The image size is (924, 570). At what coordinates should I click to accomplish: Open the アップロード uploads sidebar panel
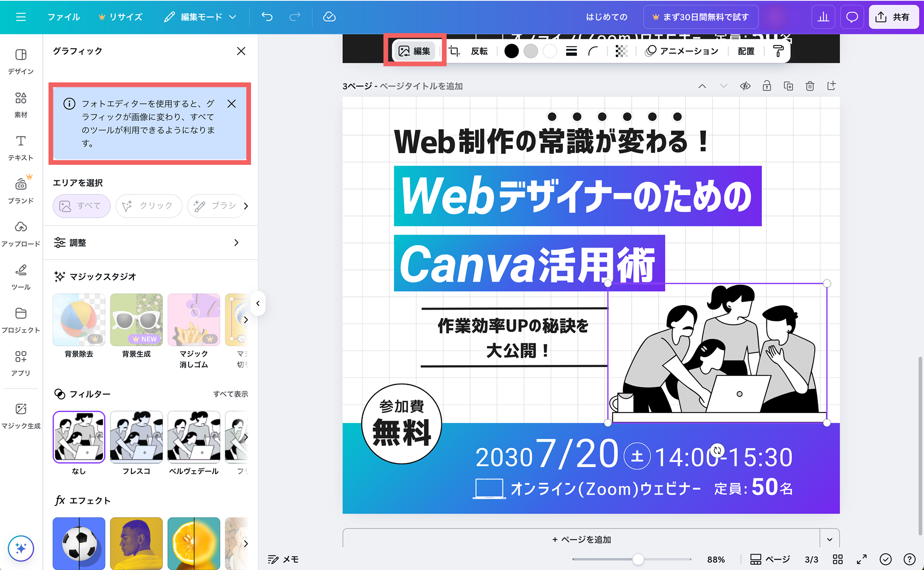tap(21, 233)
